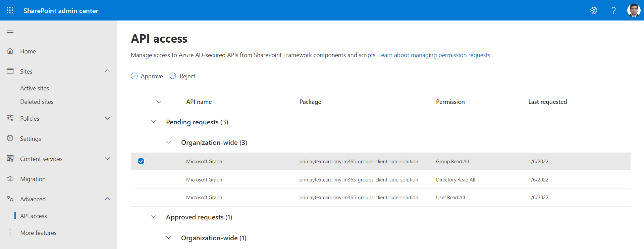Open Active sites in sidebar
Image resolution: width=644 pixels, height=249 pixels.
click(35, 88)
